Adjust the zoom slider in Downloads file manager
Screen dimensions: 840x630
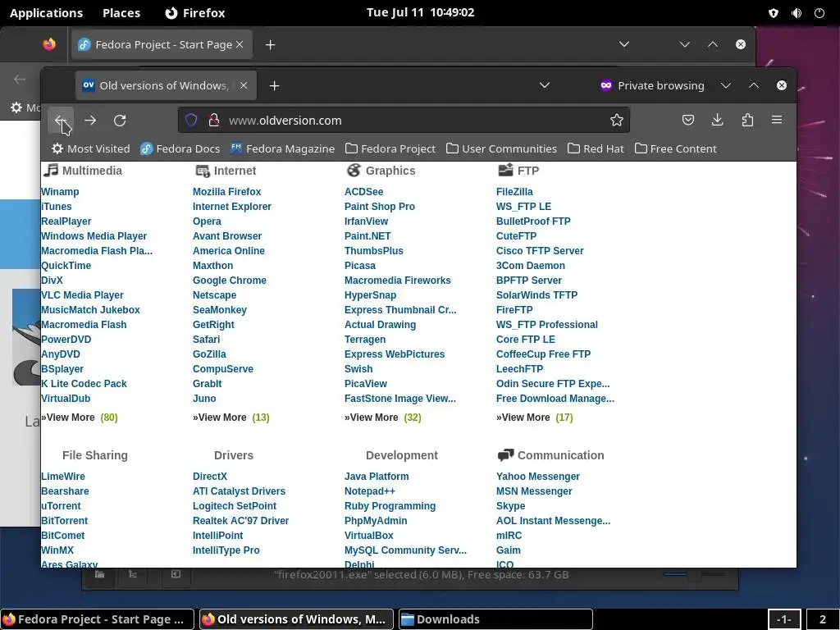(x=696, y=575)
